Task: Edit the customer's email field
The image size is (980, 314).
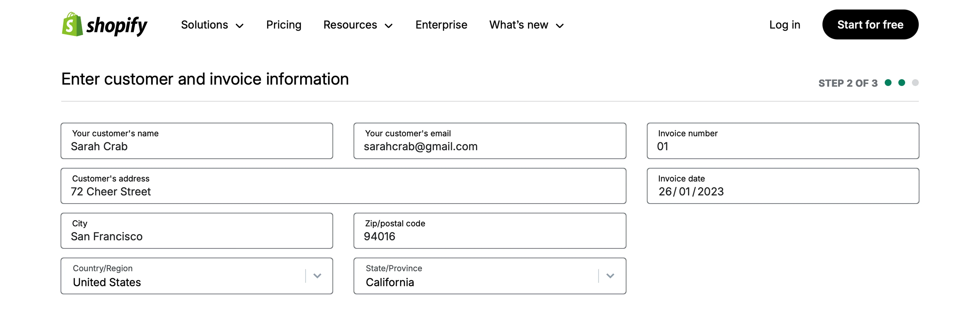Action: point(490,141)
